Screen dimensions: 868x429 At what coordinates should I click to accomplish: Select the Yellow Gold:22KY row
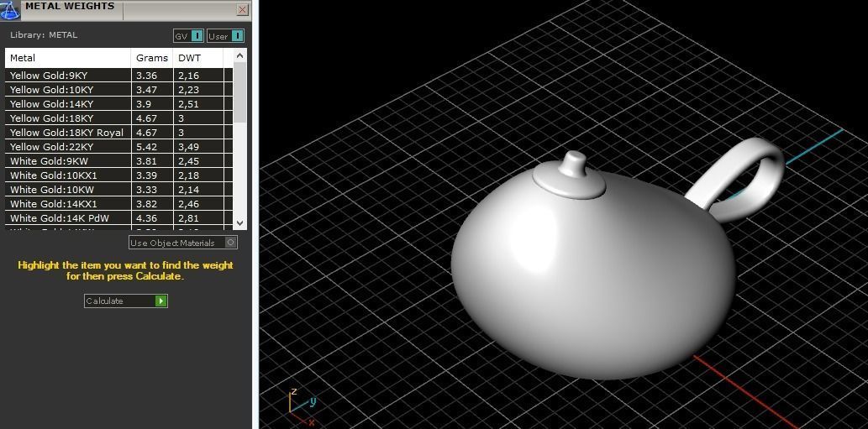[x=118, y=147]
